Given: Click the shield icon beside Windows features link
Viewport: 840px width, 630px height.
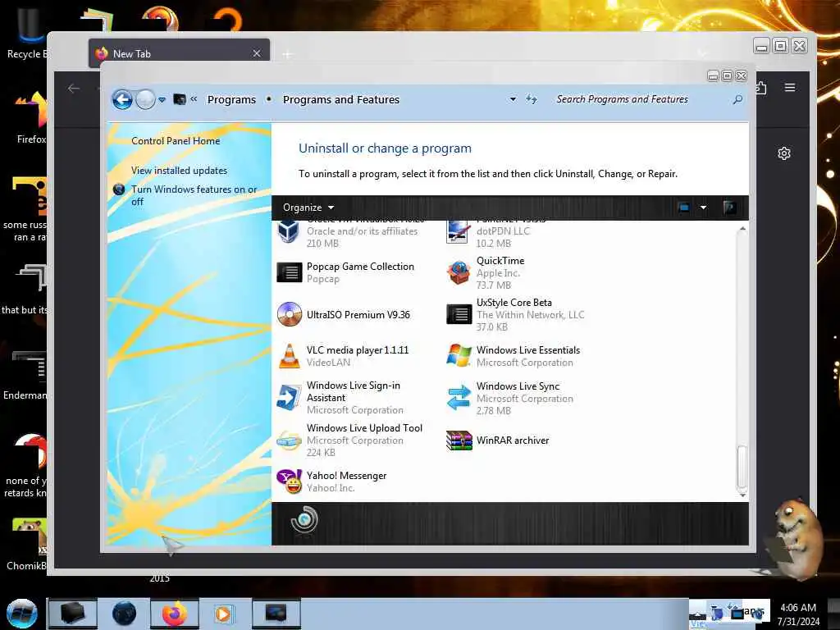Looking at the screenshot, I should [x=119, y=189].
